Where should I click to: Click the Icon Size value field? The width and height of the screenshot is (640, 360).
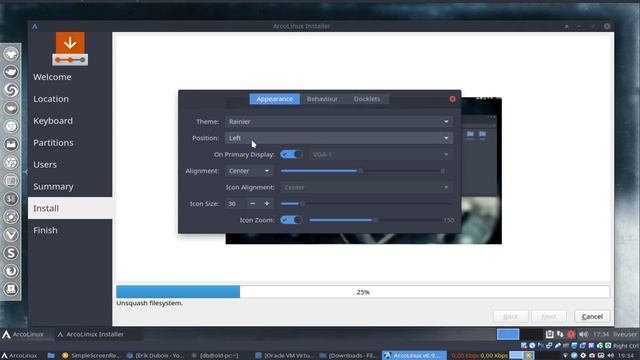(x=235, y=203)
